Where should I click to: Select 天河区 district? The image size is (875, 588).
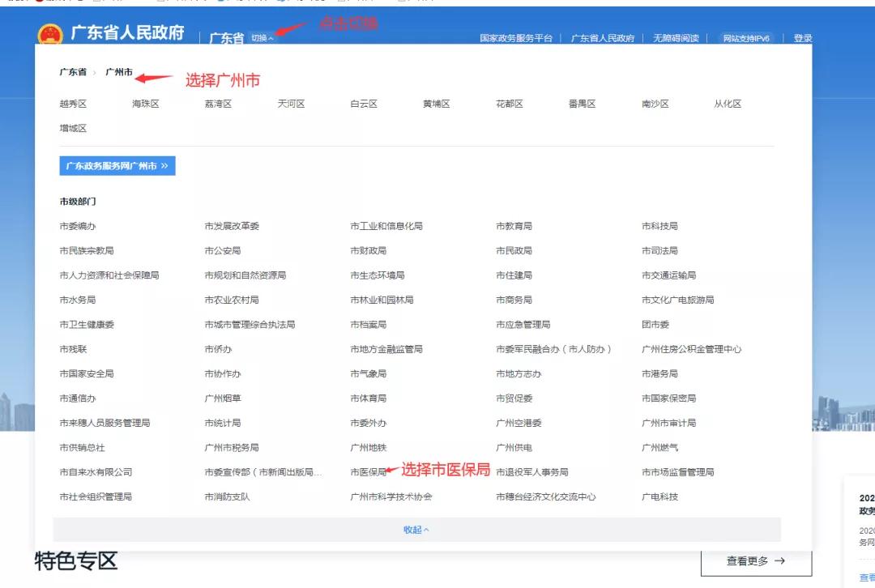tap(292, 104)
